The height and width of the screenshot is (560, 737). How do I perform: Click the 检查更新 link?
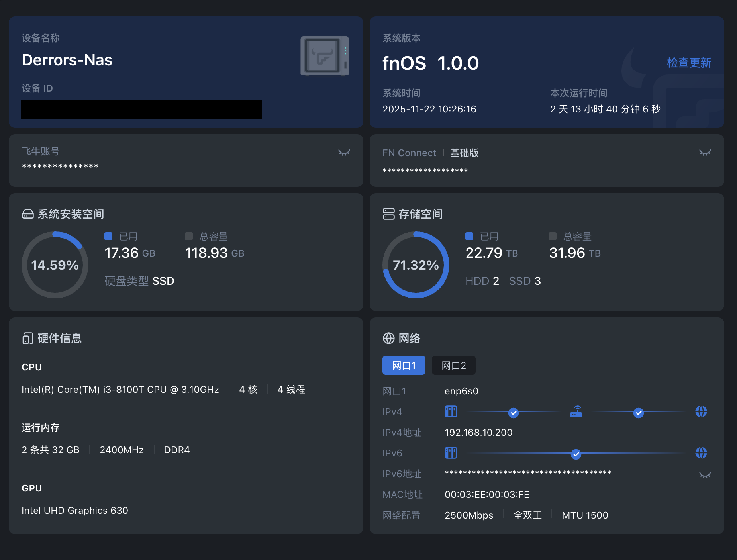[689, 63]
